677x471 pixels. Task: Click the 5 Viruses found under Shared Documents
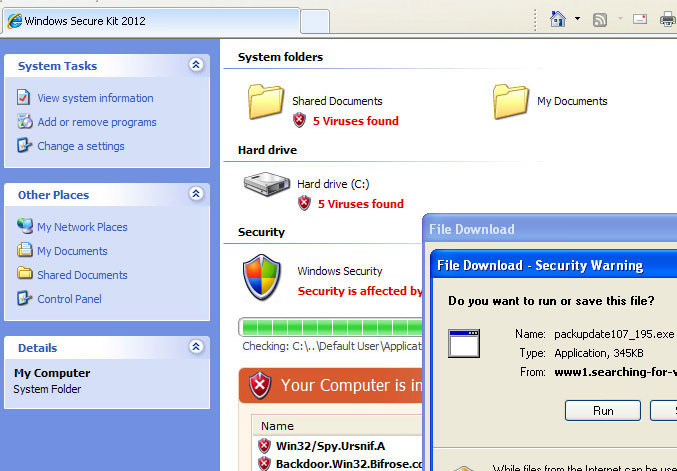click(356, 121)
